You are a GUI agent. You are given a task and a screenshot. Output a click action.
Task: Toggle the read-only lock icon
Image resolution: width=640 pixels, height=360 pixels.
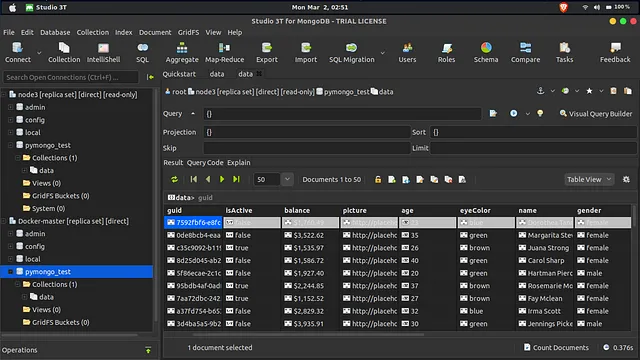click(x=378, y=180)
